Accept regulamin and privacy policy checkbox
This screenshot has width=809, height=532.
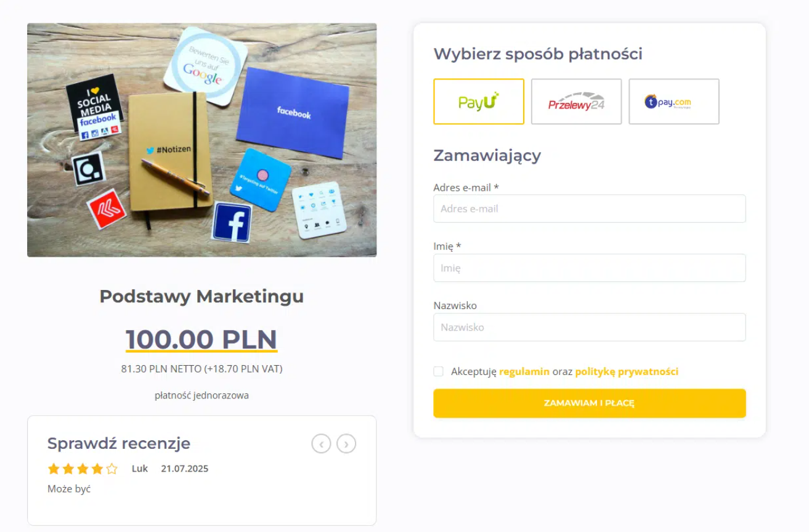pos(438,371)
